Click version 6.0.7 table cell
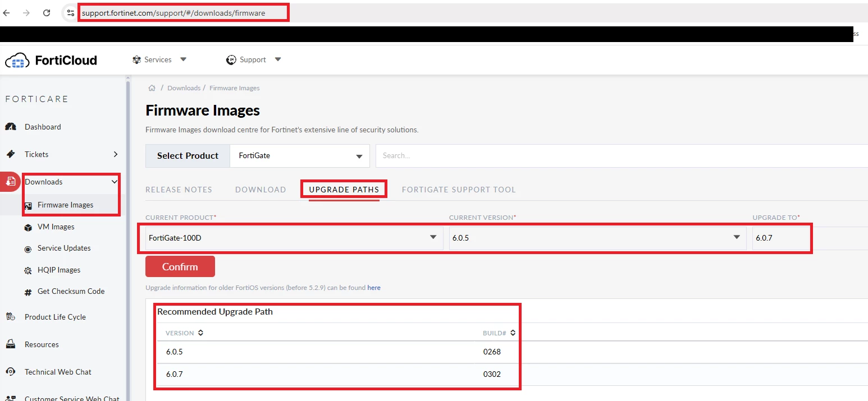This screenshot has height=401, width=868. (175, 374)
